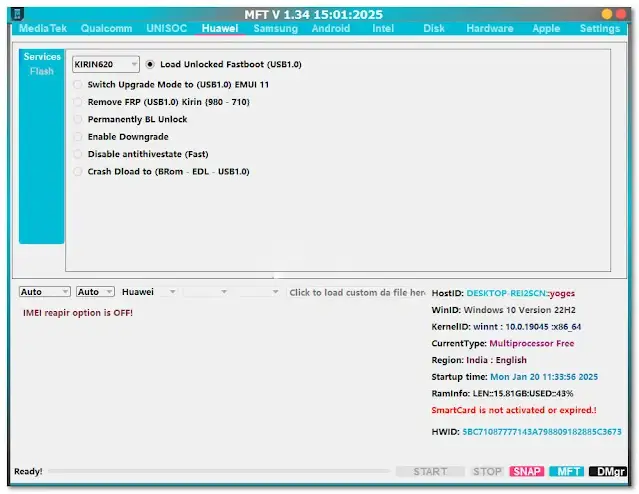The image size is (639, 494).
Task: Click the red close circle in title bar
Action: pyautogui.click(x=621, y=14)
